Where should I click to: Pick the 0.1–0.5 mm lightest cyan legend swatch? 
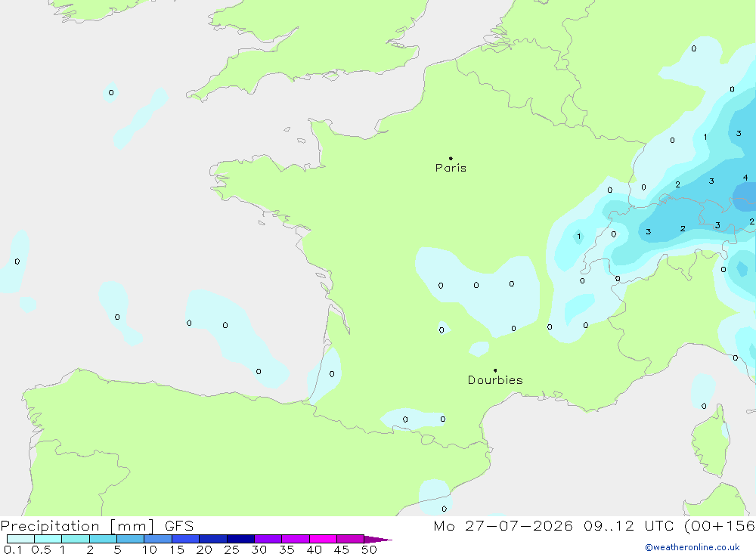[x=20, y=539]
